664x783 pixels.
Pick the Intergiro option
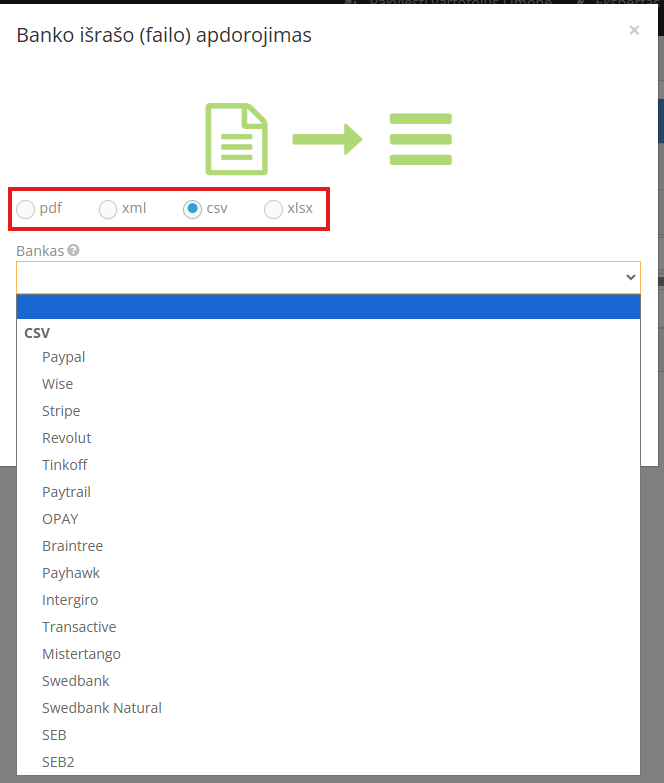point(328,600)
